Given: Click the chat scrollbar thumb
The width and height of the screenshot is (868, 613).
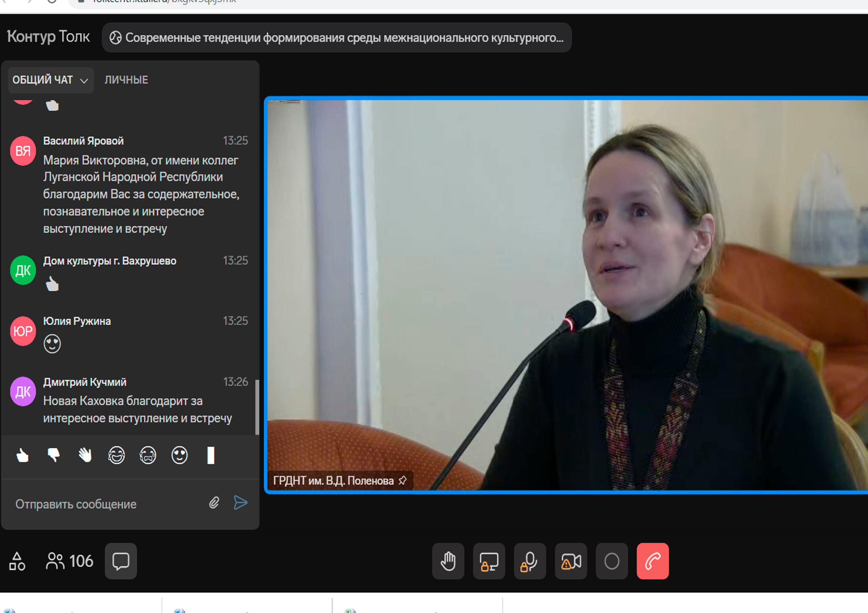Looking at the screenshot, I should point(257,407).
